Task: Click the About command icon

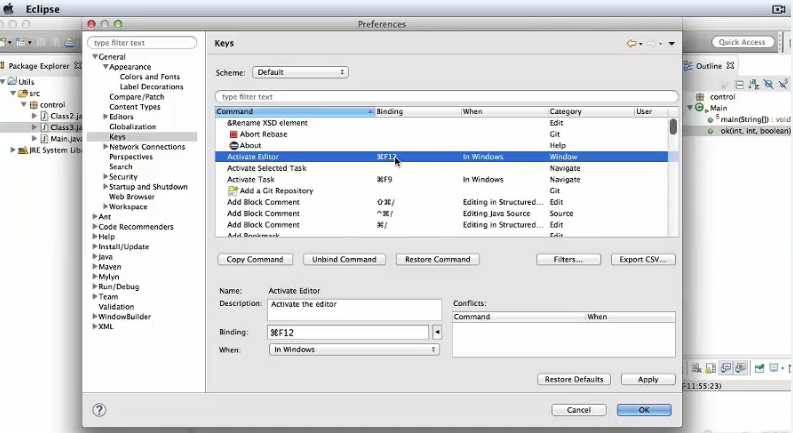Action: (x=234, y=146)
